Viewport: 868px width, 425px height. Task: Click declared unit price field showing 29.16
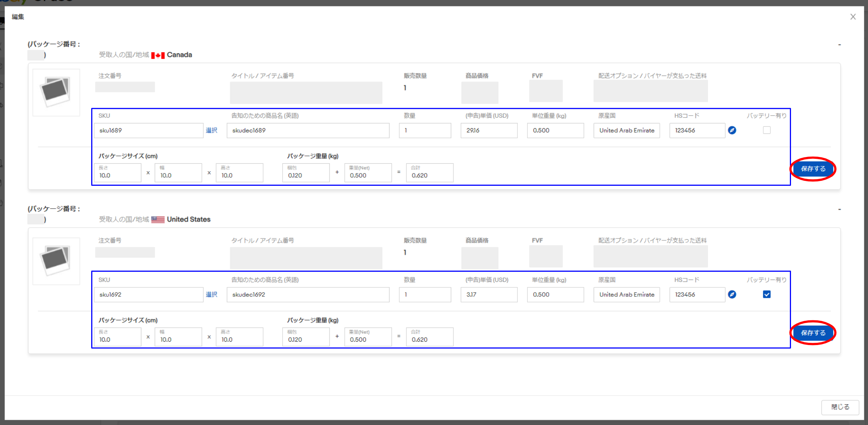click(489, 130)
